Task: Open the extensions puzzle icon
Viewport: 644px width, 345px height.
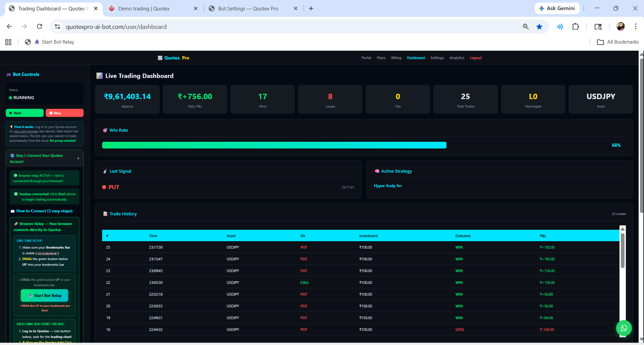Action: pyautogui.click(x=575, y=27)
